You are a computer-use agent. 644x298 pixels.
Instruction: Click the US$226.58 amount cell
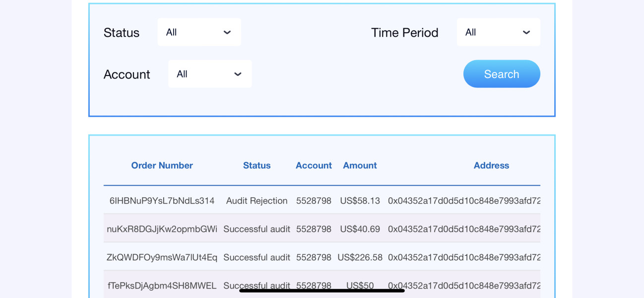(360, 257)
